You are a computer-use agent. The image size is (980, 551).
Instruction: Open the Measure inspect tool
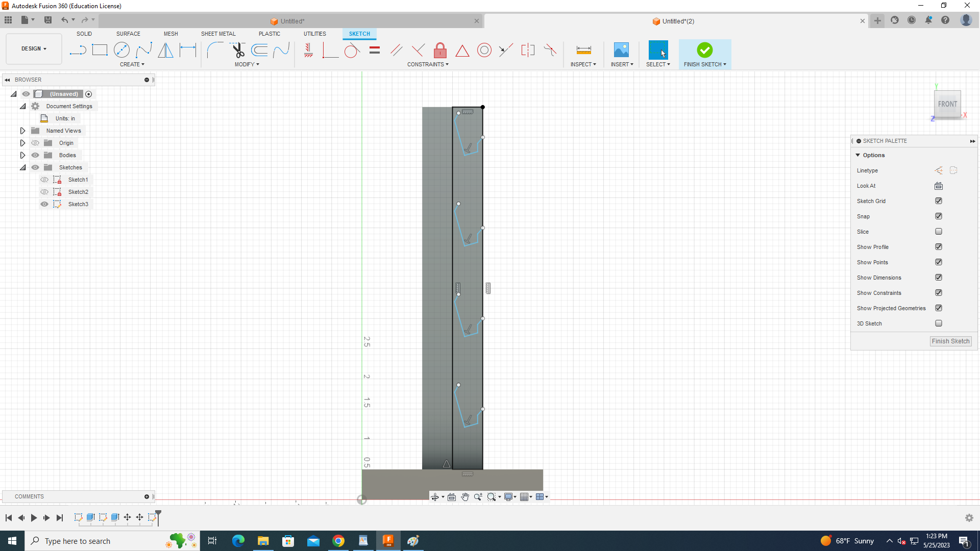pyautogui.click(x=583, y=50)
